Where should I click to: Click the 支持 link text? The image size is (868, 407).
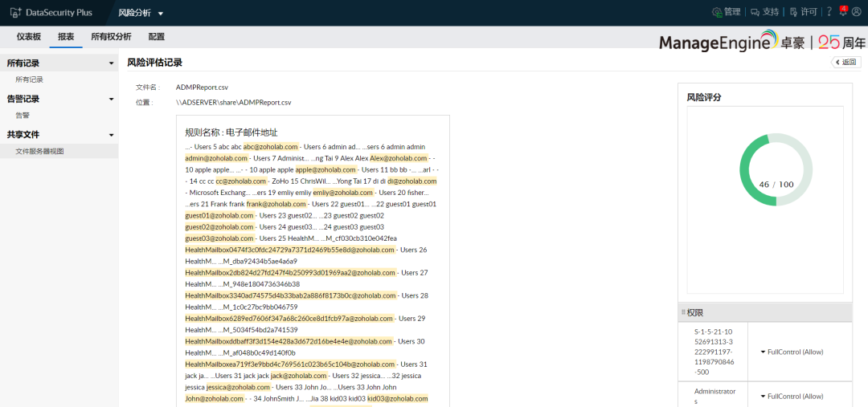[771, 12]
